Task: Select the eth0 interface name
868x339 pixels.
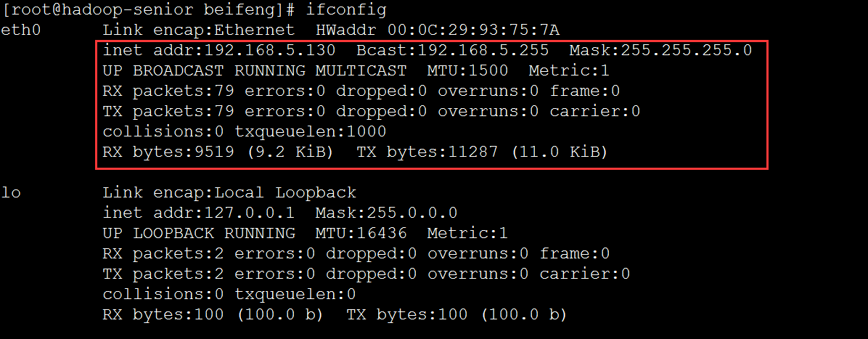Action: click(x=21, y=30)
